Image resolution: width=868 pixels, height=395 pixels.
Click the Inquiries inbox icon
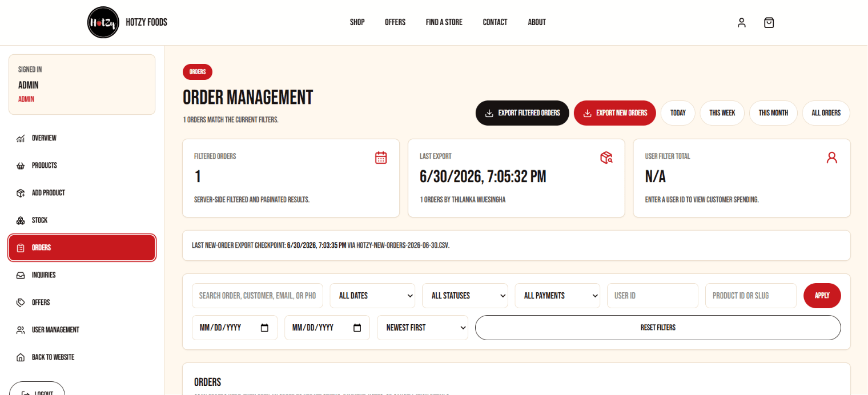(x=21, y=275)
